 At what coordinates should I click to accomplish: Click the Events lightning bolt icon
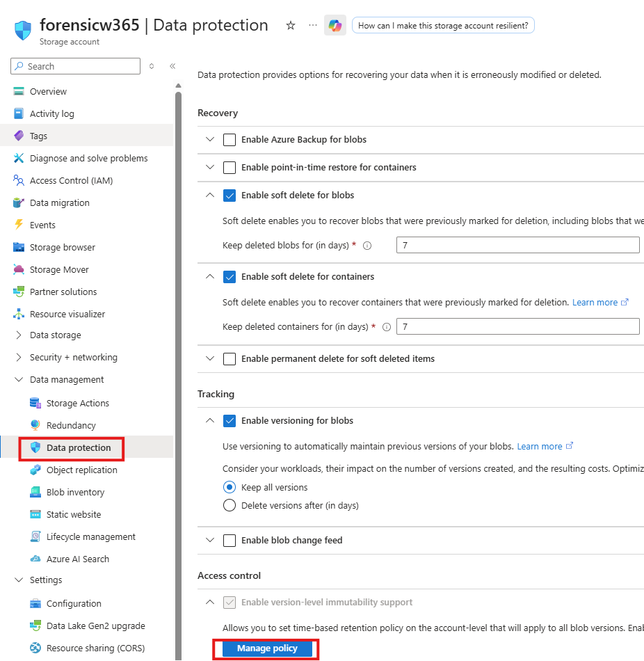[19, 225]
